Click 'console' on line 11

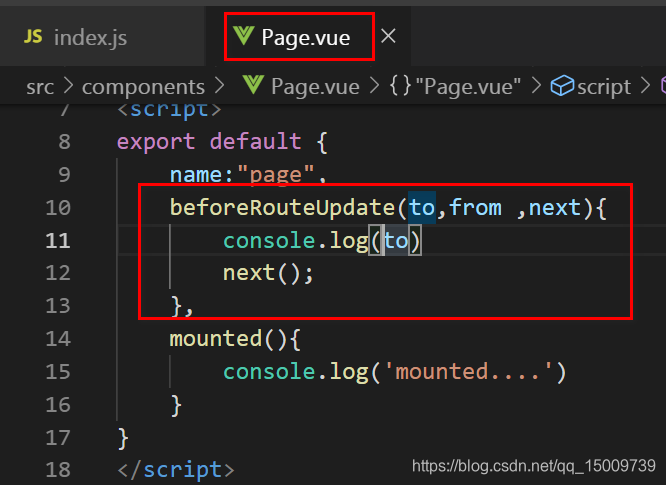tap(269, 241)
